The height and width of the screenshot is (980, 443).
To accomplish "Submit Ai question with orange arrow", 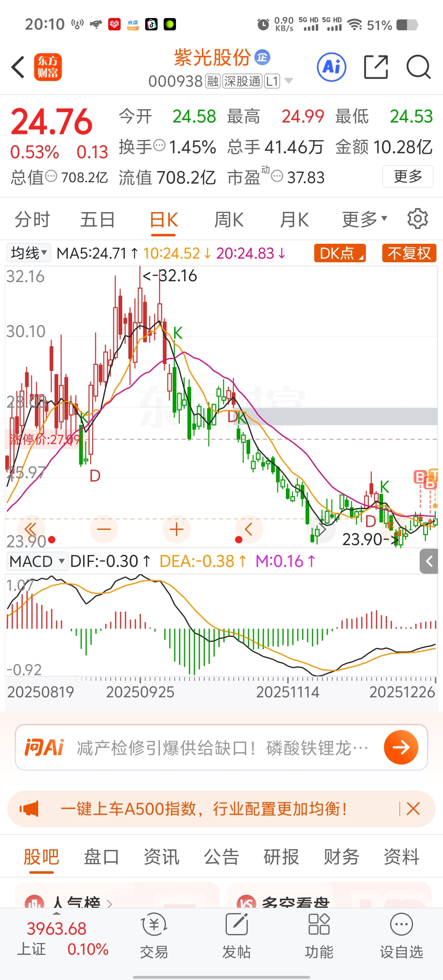I will click(x=401, y=747).
